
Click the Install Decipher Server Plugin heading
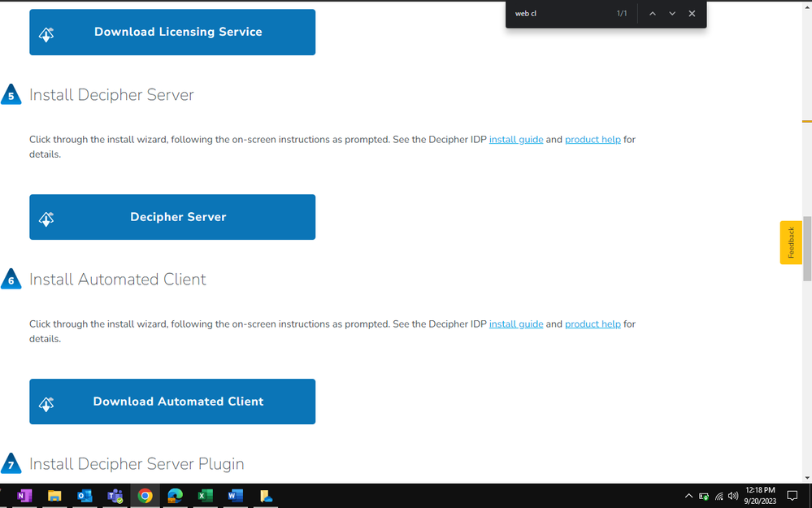[137, 464]
